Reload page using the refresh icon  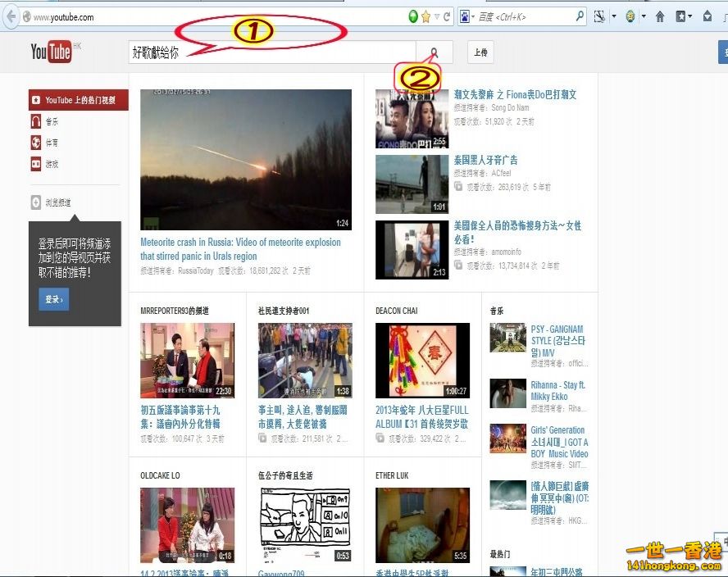[447, 16]
